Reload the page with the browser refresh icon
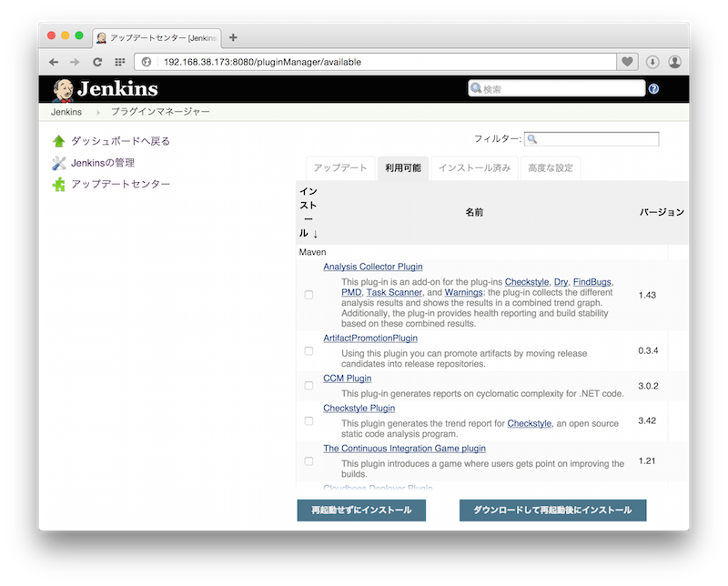Image resolution: width=728 pixels, height=586 pixels. click(96, 62)
